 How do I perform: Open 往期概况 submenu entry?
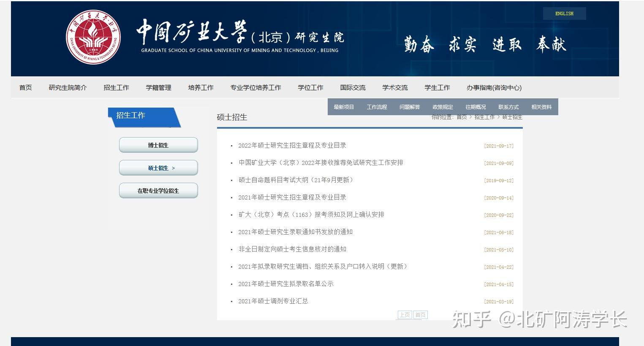coord(476,107)
